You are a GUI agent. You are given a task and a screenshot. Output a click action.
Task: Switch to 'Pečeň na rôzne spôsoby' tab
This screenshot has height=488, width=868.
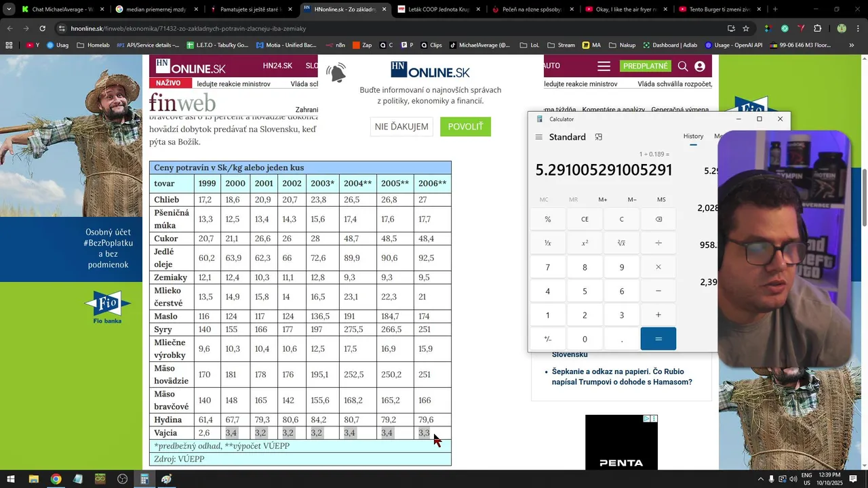(533, 9)
